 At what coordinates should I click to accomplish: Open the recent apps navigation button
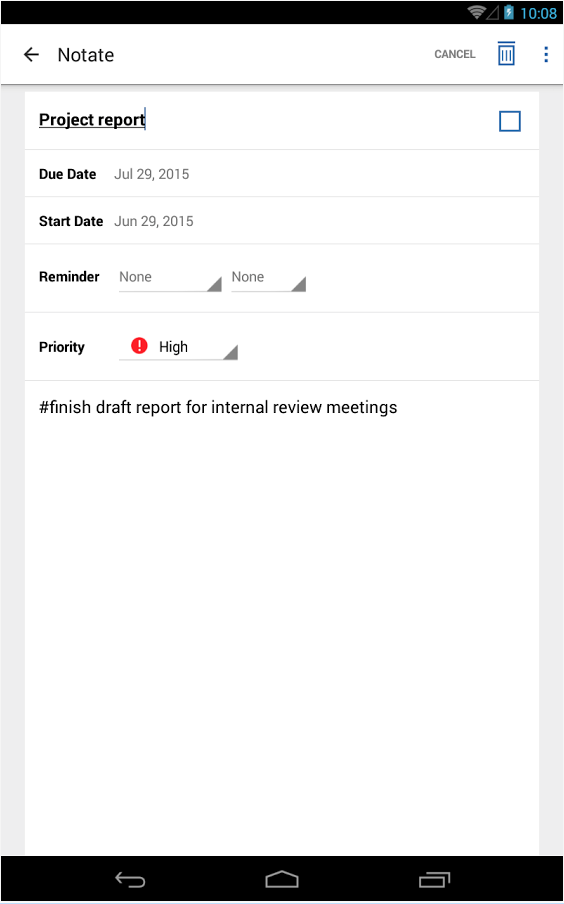pyautogui.click(x=434, y=880)
